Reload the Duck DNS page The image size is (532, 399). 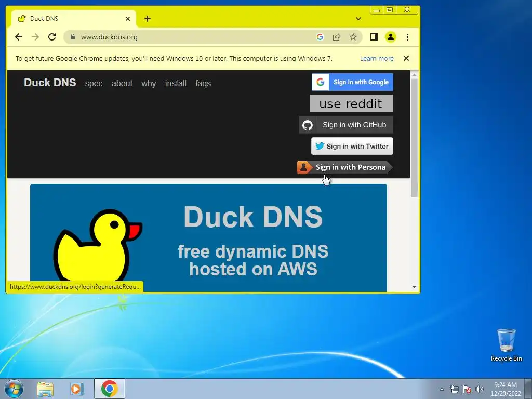click(x=52, y=37)
